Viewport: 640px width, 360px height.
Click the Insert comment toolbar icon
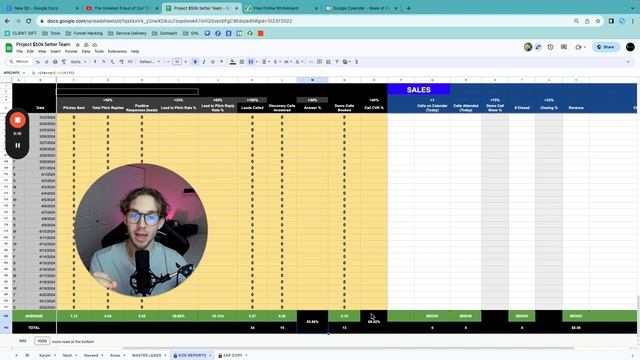point(319,62)
